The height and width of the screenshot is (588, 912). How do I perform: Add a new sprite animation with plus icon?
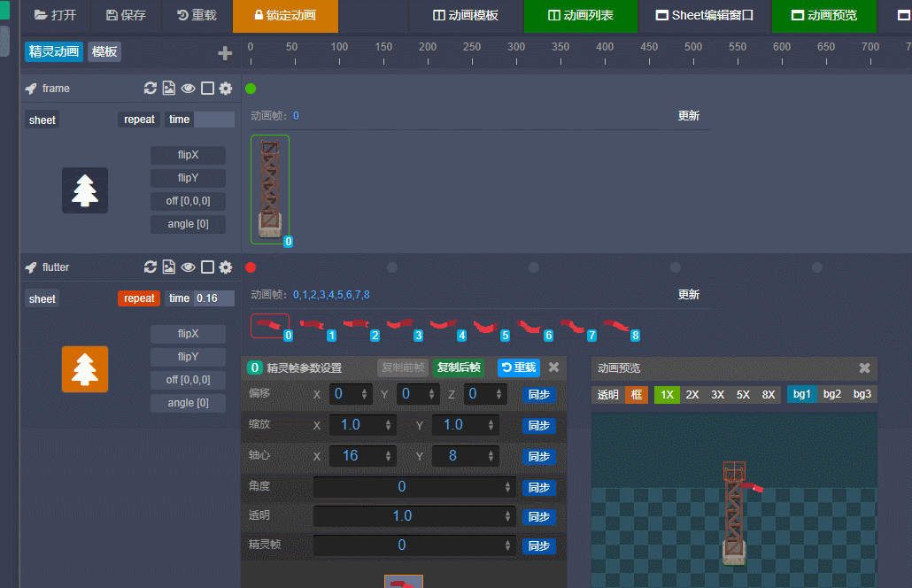225,53
